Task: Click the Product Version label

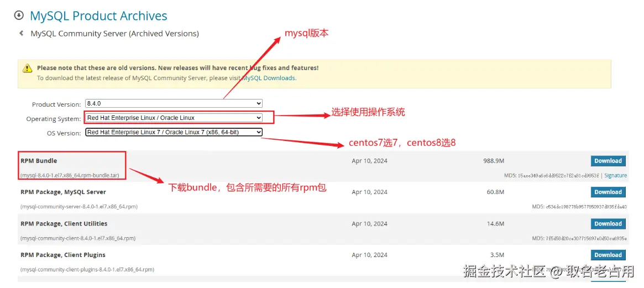Action: point(56,104)
